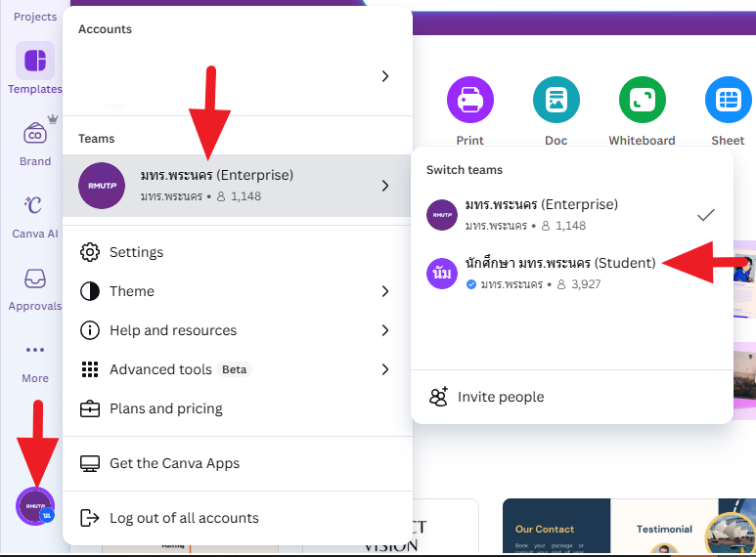
Task: Create a new Sheet design
Action: (x=728, y=100)
